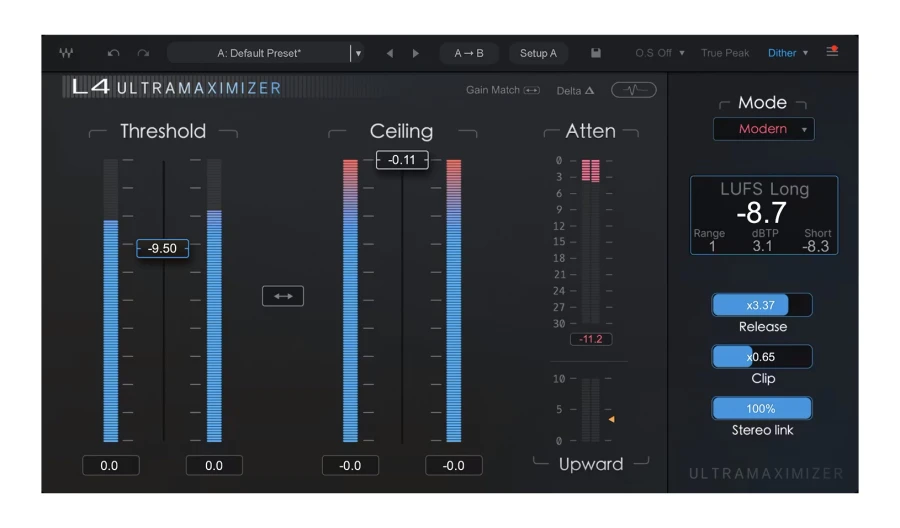
Task: Open the plugin hamburger menu
Action: coord(832,52)
